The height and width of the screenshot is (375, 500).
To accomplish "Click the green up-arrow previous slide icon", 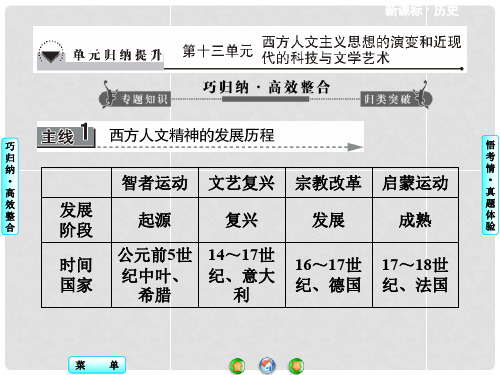I will (x=237, y=366).
